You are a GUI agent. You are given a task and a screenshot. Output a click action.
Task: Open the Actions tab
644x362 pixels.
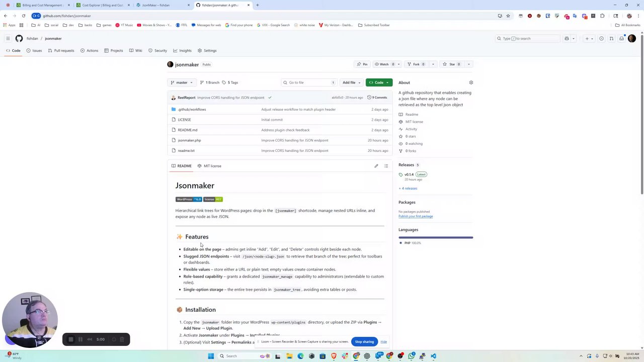point(89,50)
